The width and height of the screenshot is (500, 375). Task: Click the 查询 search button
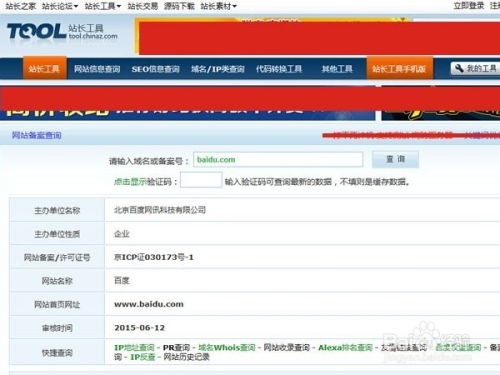tap(395, 159)
